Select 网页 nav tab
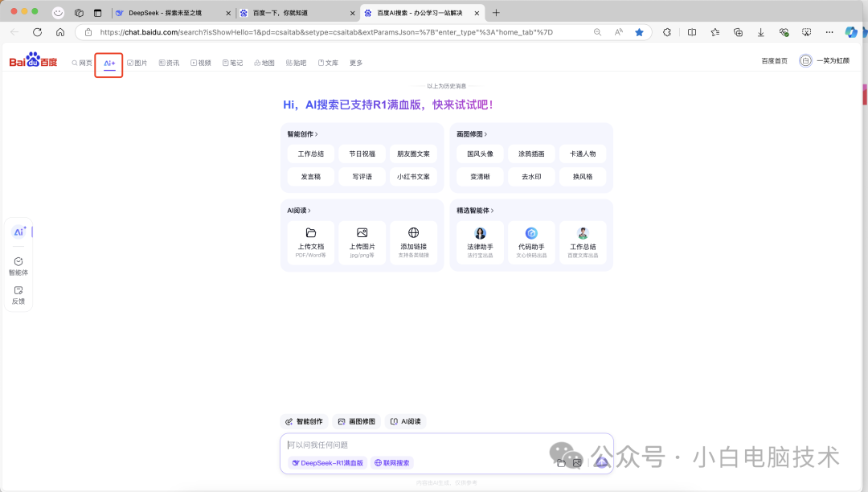Viewport: 868px width, 492px height. pyautogui.click(x=82, y=63)
